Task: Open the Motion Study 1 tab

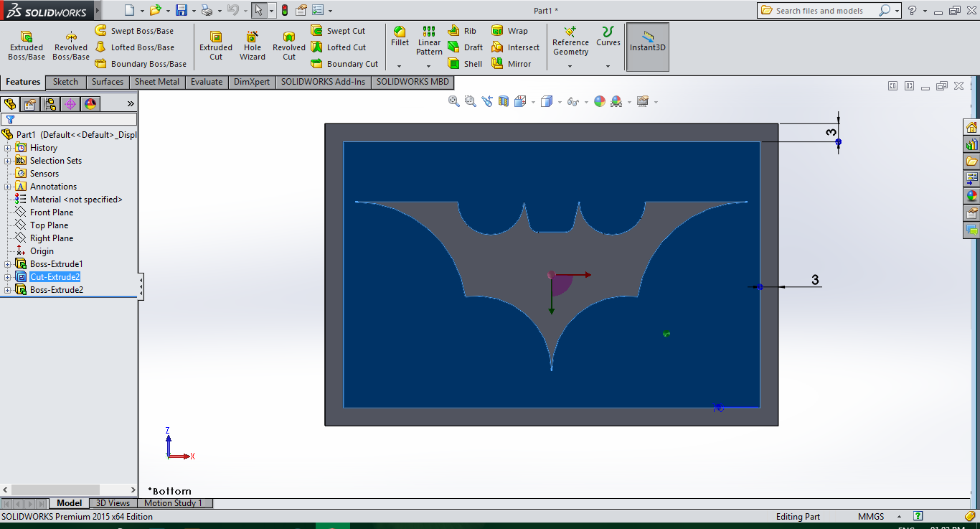Action: [174, 503]
